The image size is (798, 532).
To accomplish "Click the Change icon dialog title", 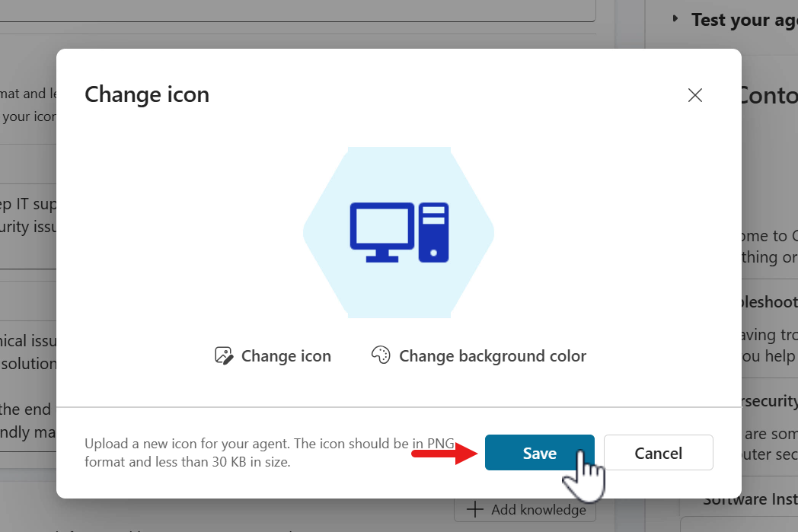I will tap(147, 94).
